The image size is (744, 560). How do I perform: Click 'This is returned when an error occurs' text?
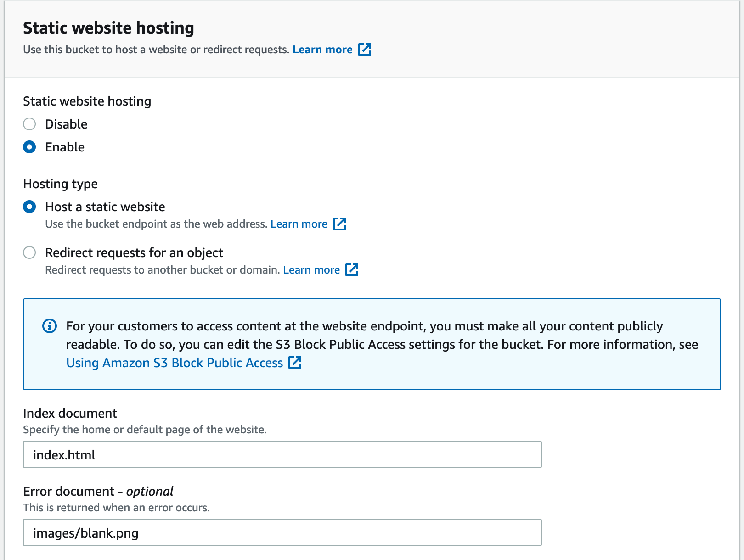pos(116,508)
